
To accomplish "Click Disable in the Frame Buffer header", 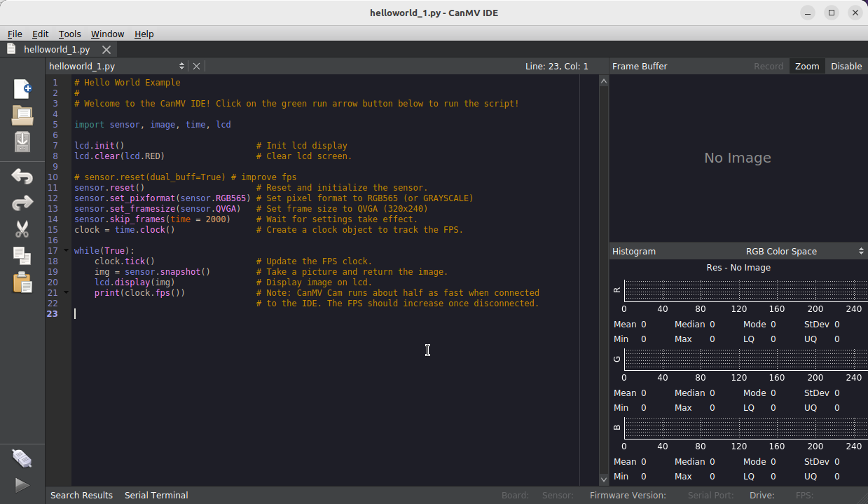I will (846, 66).
